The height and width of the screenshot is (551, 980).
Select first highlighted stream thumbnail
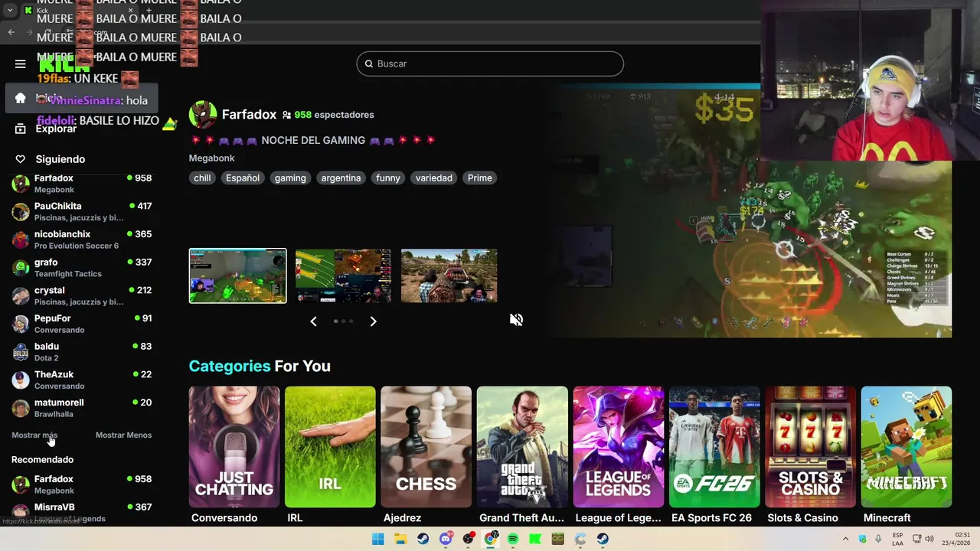238,275
